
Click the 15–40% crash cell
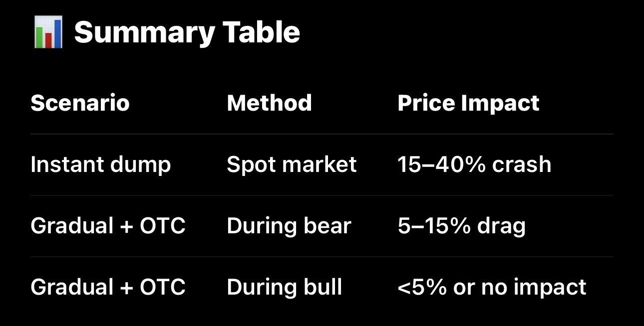(x=474, y=164)
